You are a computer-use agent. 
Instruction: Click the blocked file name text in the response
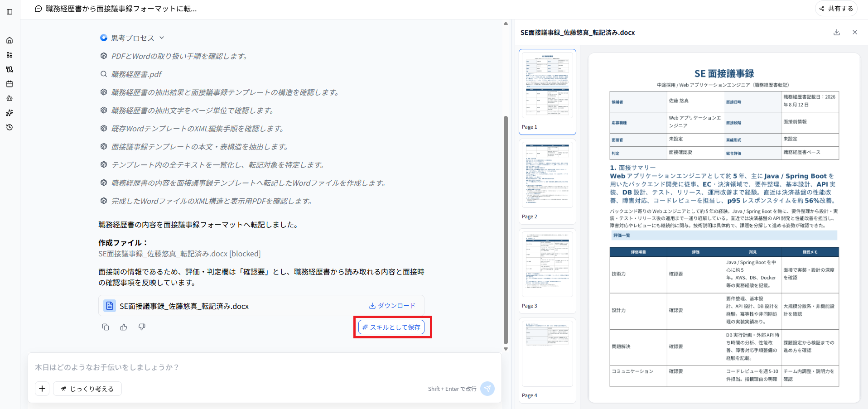coord(179,254)
